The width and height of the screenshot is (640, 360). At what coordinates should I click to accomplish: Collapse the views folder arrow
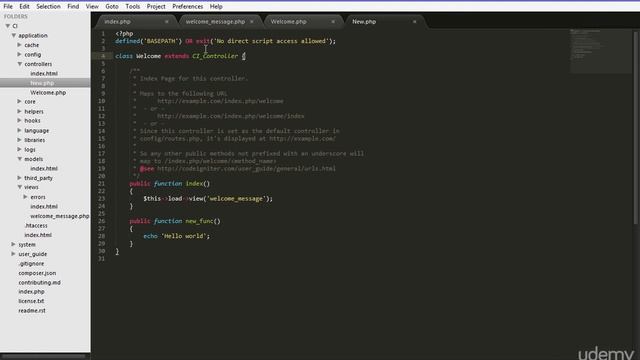tap(19, 187)
